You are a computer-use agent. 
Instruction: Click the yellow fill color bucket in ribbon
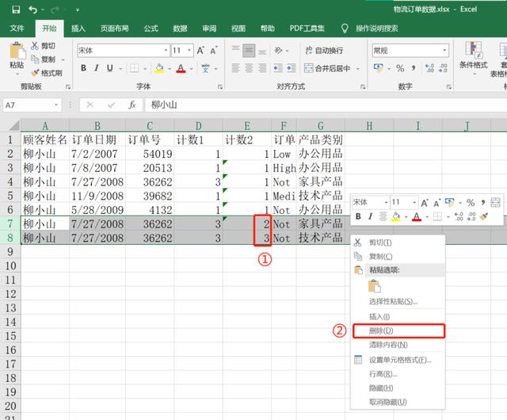coord(159,69)
